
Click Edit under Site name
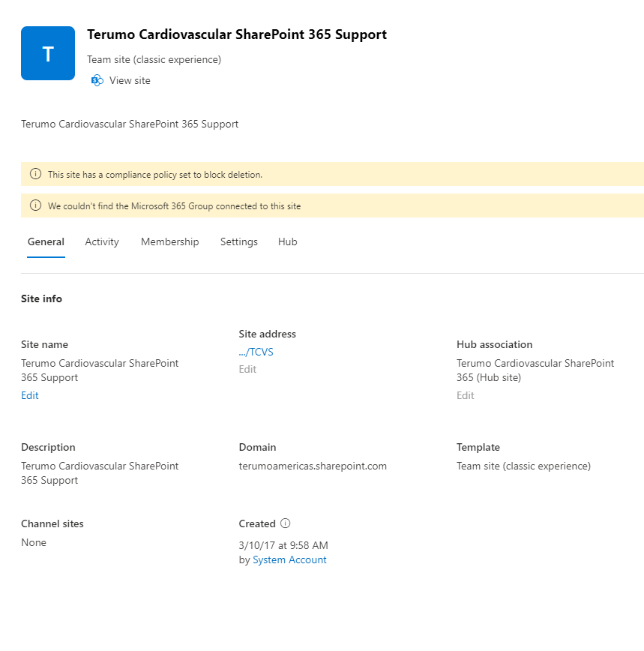(29, 395)
